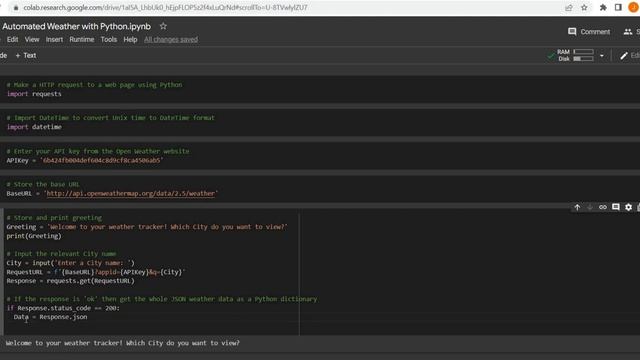Click the pencil Editing mode icon
Screen dimensions: 640x360
point(624,56)
